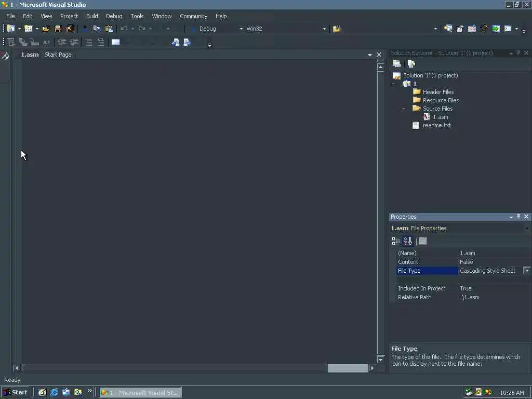Open the Find combo box dropdown arrow
532x399 pixels.
436,29
